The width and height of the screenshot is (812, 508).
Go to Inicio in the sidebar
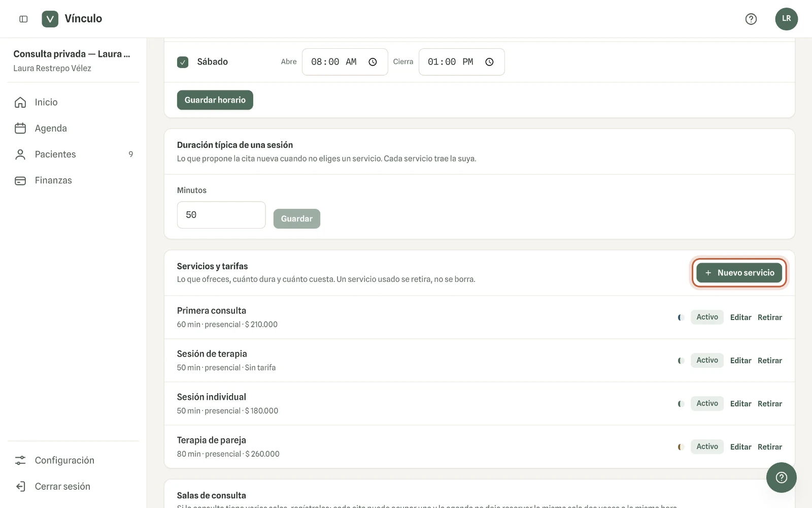point(74,102)
